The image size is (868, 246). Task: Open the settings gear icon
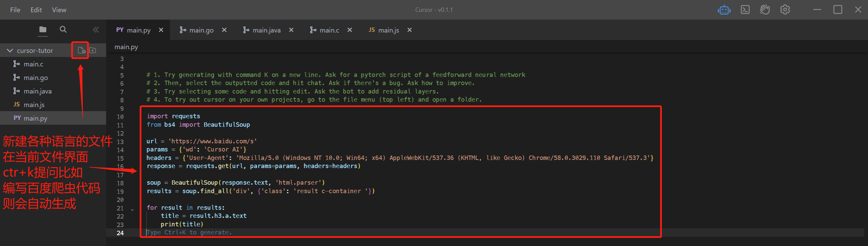tap(785, 9)
